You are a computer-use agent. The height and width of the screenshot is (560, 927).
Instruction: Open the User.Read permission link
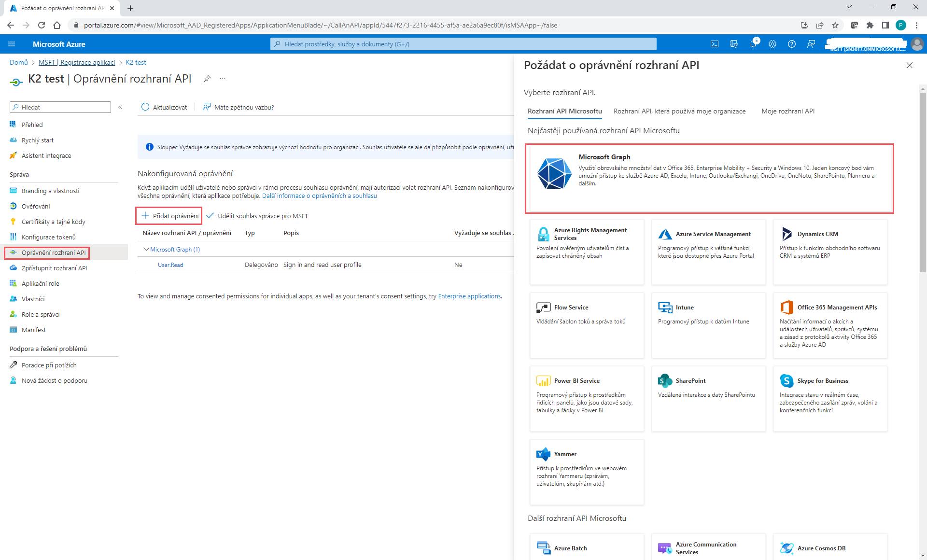(x=170, y=265)
